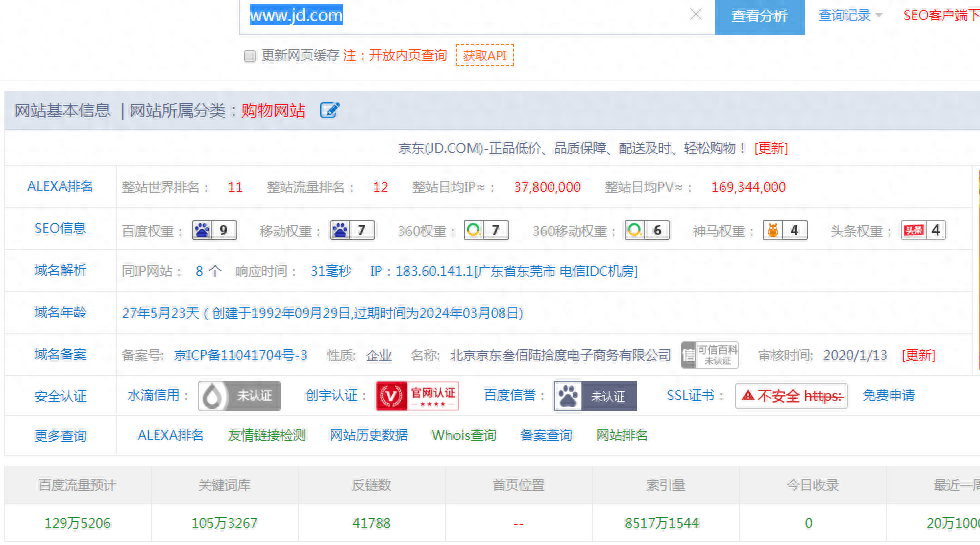This screenshot has height=545, width=980.
Task: Click the edit category pencil icon
Action: 330,110
